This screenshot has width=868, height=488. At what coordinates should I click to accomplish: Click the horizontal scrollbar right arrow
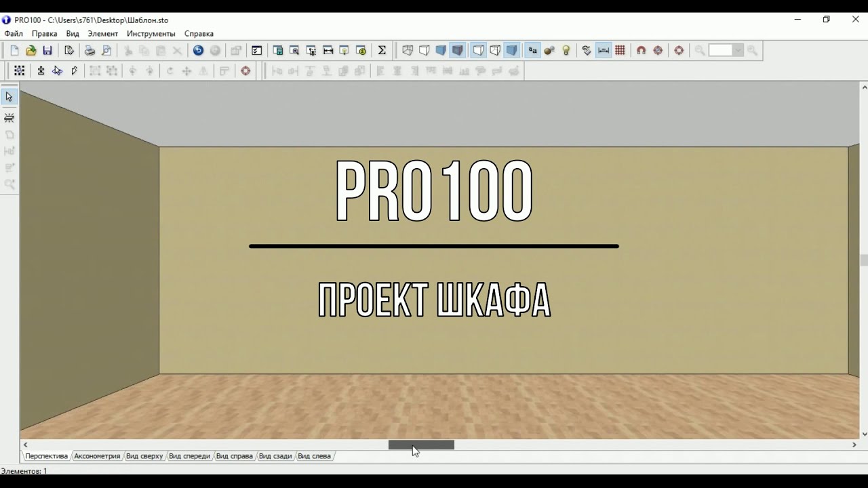pos(854,445)
